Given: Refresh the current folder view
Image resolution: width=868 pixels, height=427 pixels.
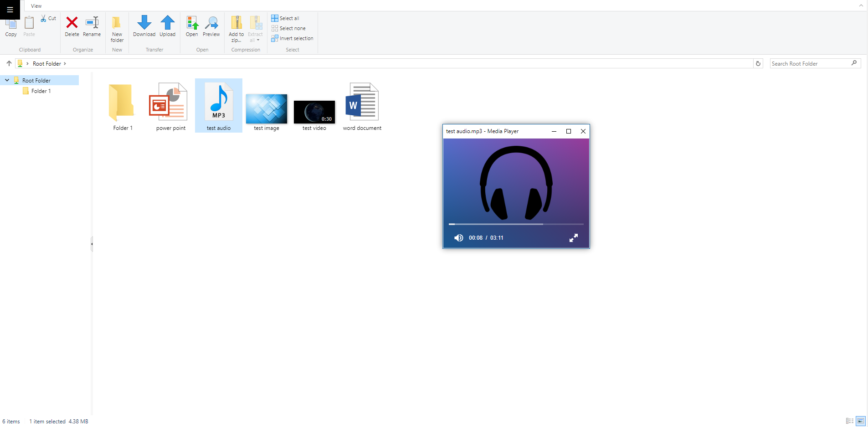Looking at the screenshot, I should point(758,64).
